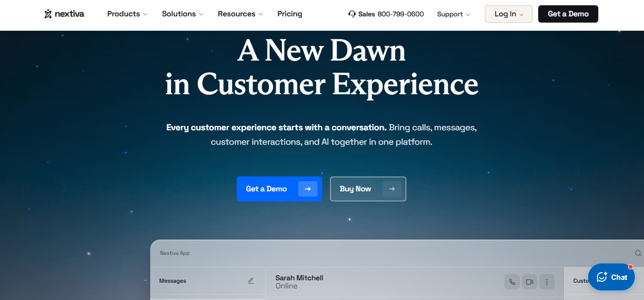The width and height of the screenshot is (644, 300).
Task: Click the compose pencil icon beside Messages
Action: pos(251,281)
